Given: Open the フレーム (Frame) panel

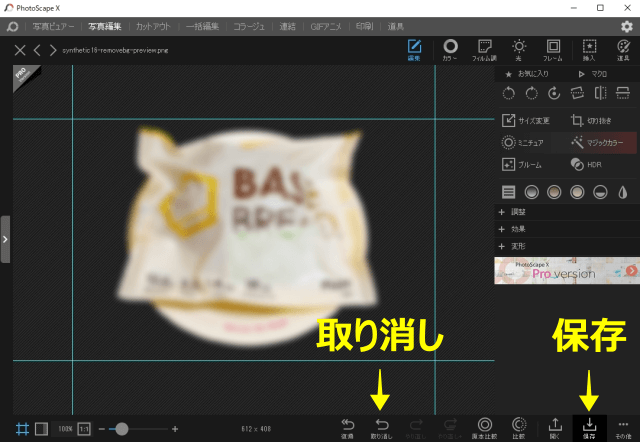Looking at the screenshot, I should [x=553, y=50].
